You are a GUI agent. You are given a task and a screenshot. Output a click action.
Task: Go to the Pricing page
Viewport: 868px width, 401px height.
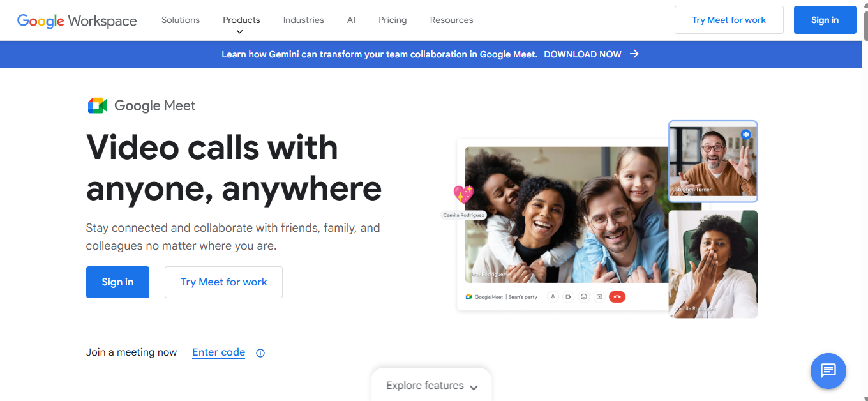point(393,20)
